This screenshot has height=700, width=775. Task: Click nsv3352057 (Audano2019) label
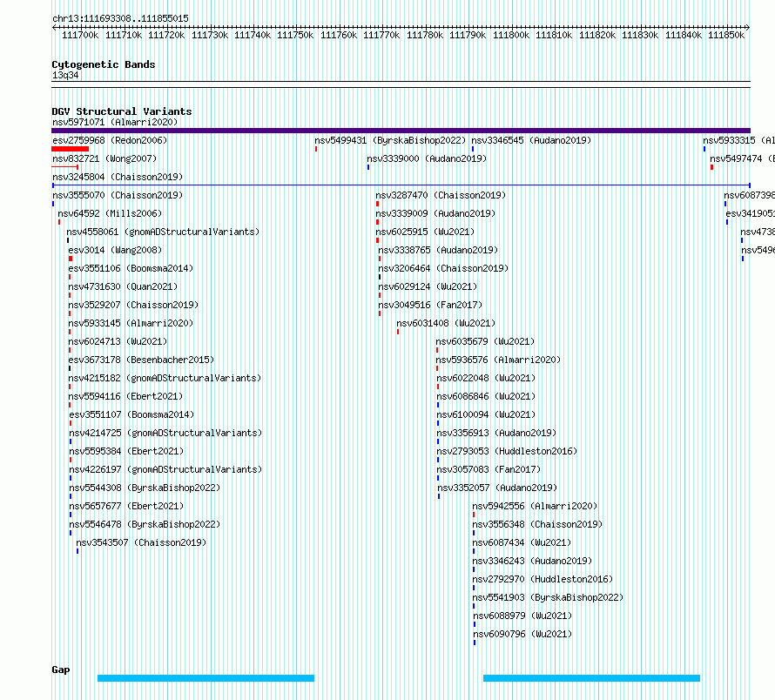pyautogui.click(x=498, y=488)
